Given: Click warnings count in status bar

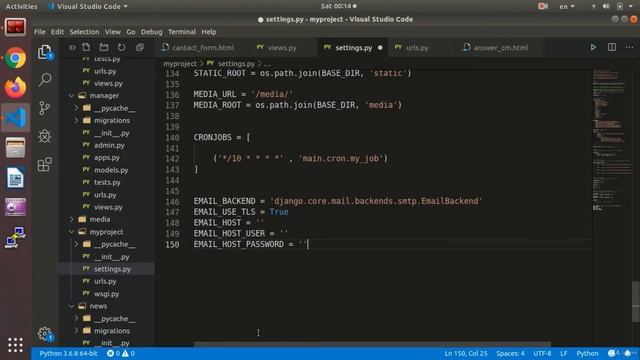Looking at the screenshot, I should click(x=128, y=353).
